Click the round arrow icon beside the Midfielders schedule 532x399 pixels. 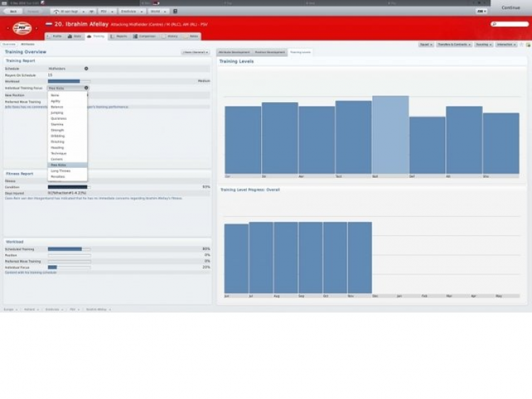pos(86,69)
